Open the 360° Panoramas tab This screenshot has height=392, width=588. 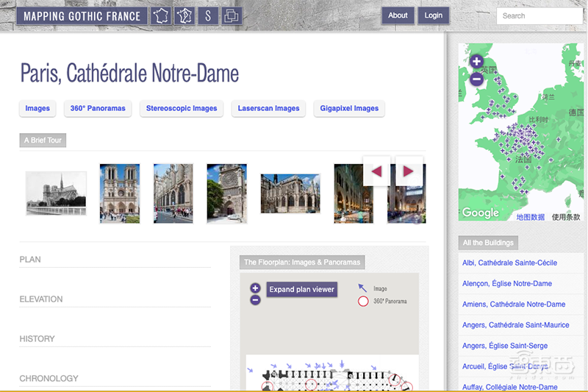(98, 108)
